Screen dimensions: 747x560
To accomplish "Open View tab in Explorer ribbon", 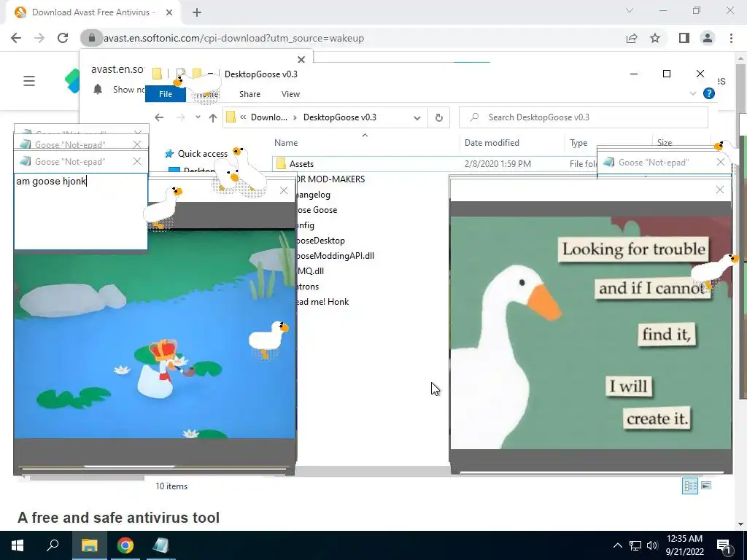I will 290,94.
